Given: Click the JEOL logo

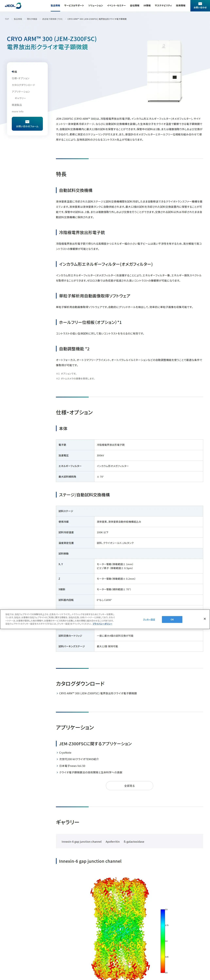Looking at the screenshot, I should (x=13, y=6).
